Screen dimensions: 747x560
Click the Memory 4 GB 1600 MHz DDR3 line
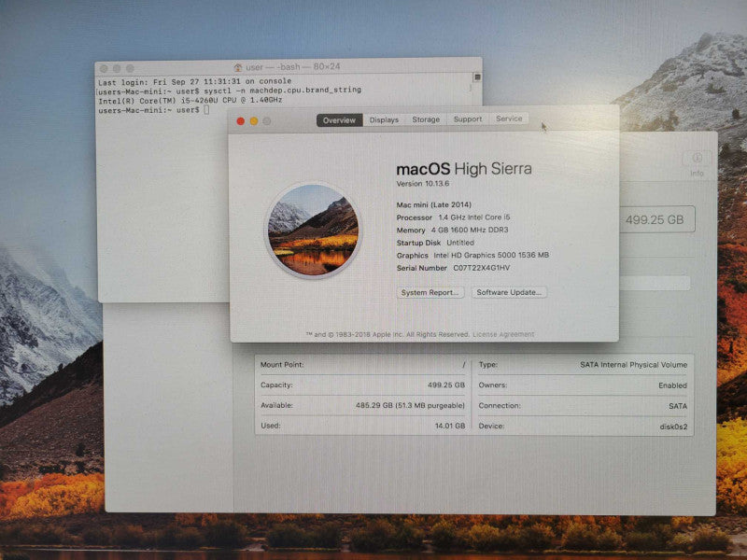point(452,230)
